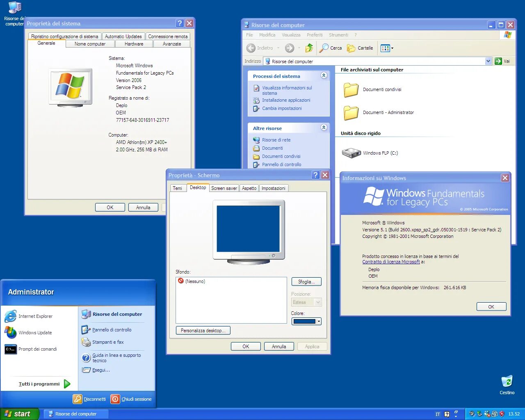Image resolution: width=525 pixels, height=420 pixels.
Task: Switch to Hardware tab
Action: point(134,44)
